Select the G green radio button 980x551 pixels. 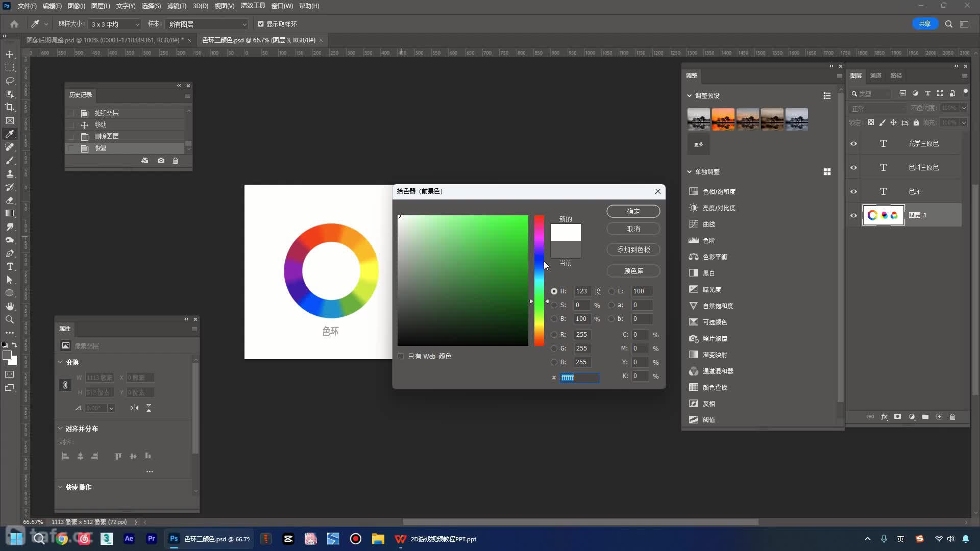tap(554, 348)
